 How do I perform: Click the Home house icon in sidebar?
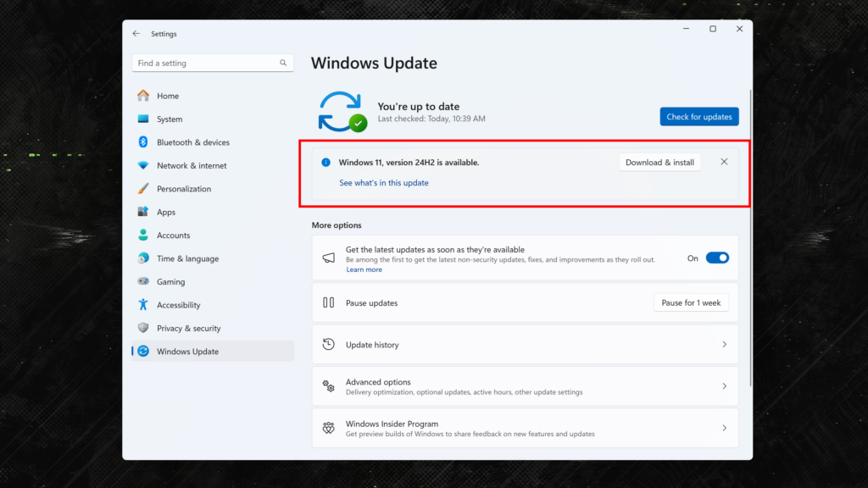coord(143,96)
